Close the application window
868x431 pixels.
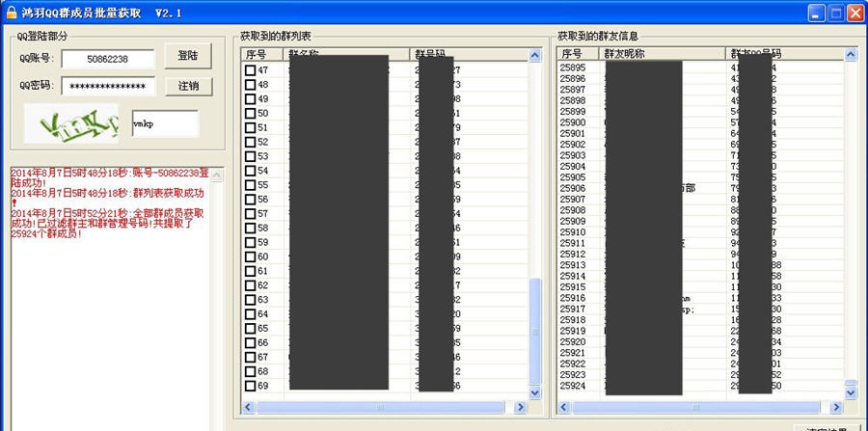click(855, 13)
